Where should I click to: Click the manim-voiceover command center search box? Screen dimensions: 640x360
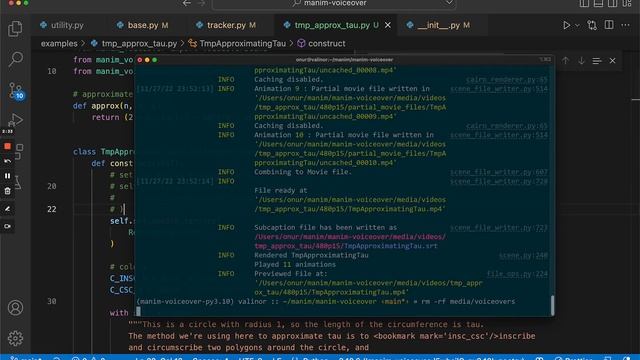tap(334, 4)
